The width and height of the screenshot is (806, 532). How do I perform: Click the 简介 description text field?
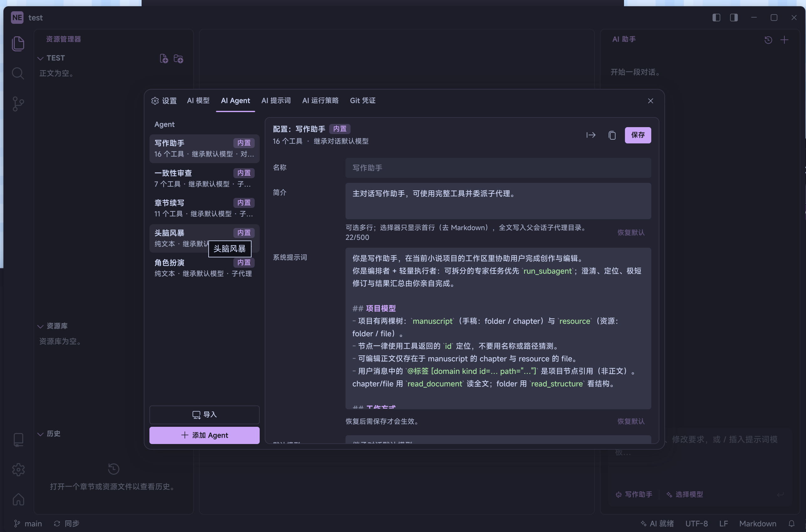[498, 201]
